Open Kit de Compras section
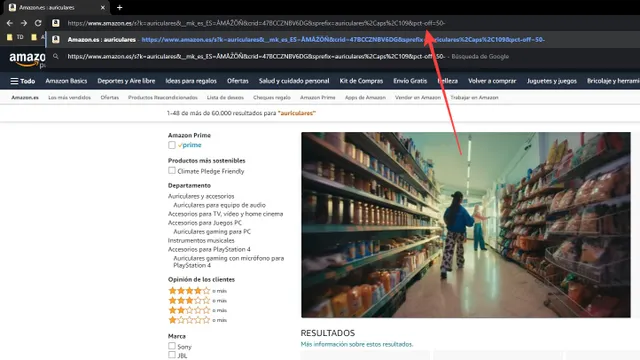 [x=361, y=81]
